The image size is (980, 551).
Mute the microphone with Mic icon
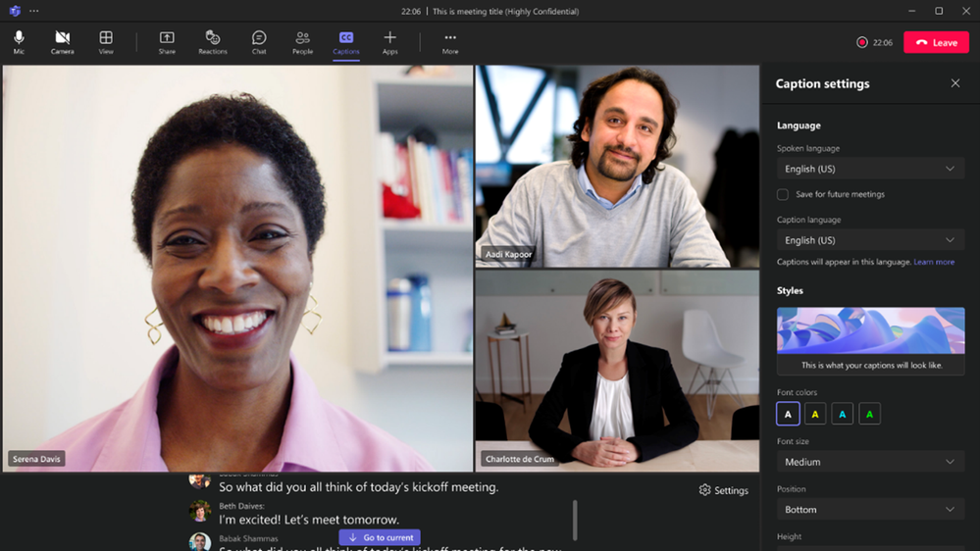click(x=19, y=41)
